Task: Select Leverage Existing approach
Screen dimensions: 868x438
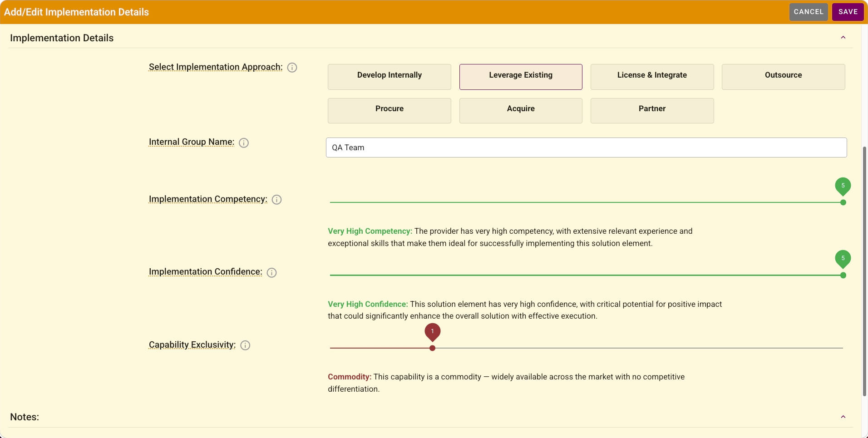Action: [521, 77]
